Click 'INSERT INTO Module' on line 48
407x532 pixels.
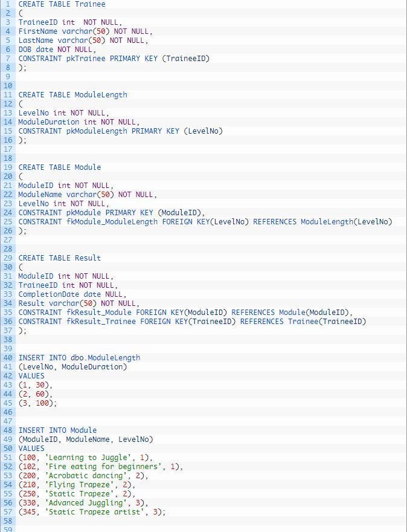click(57, 430)
